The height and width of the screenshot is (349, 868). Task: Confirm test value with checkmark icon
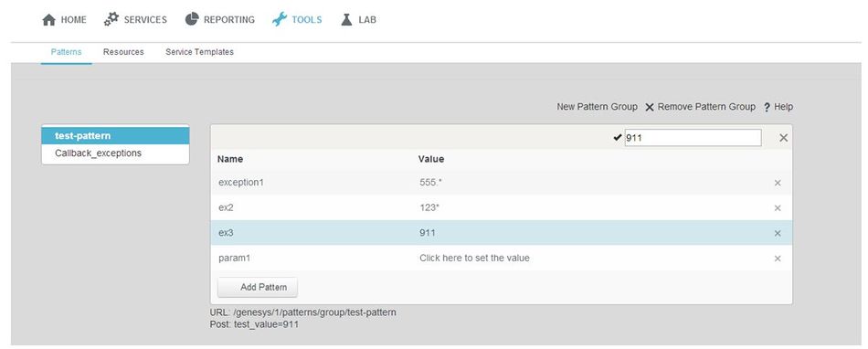pyautogui.click(x=618, y=138)
